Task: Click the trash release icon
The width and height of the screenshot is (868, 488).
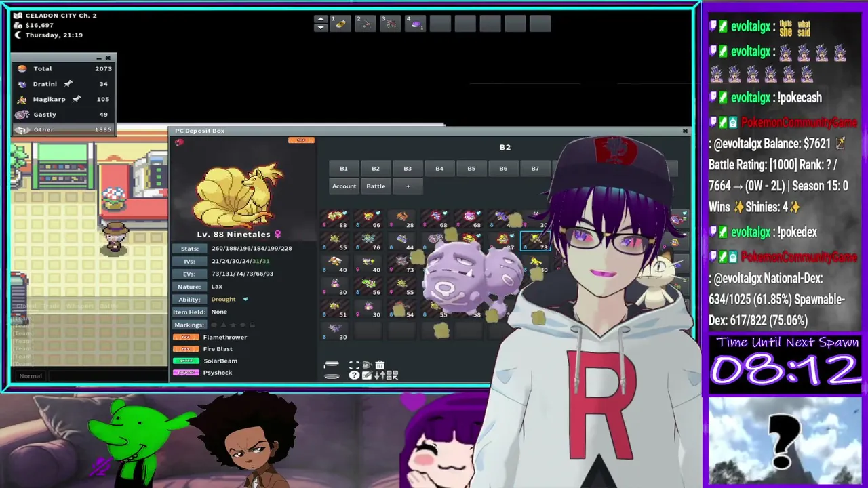Action: pos(380,365)
